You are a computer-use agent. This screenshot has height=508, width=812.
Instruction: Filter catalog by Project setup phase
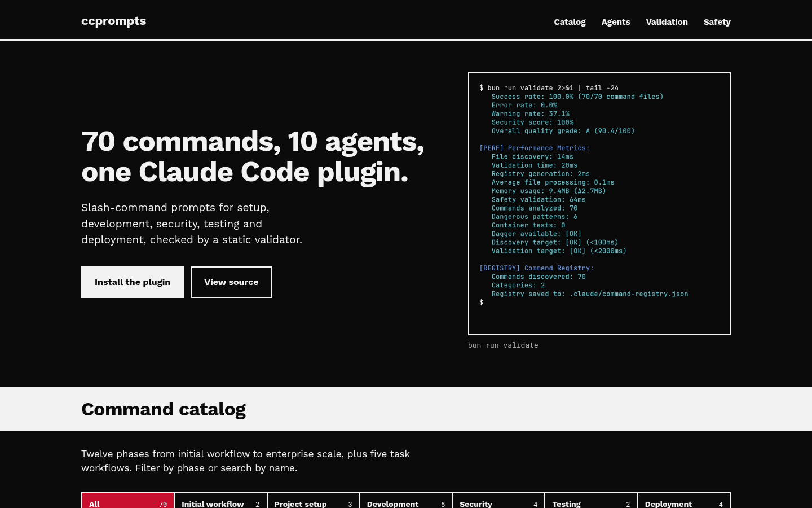(x=313, y=501)
